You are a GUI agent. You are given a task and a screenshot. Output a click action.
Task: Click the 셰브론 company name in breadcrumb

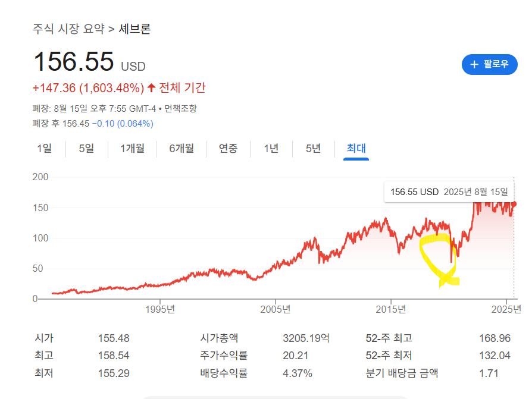point(134,29)
